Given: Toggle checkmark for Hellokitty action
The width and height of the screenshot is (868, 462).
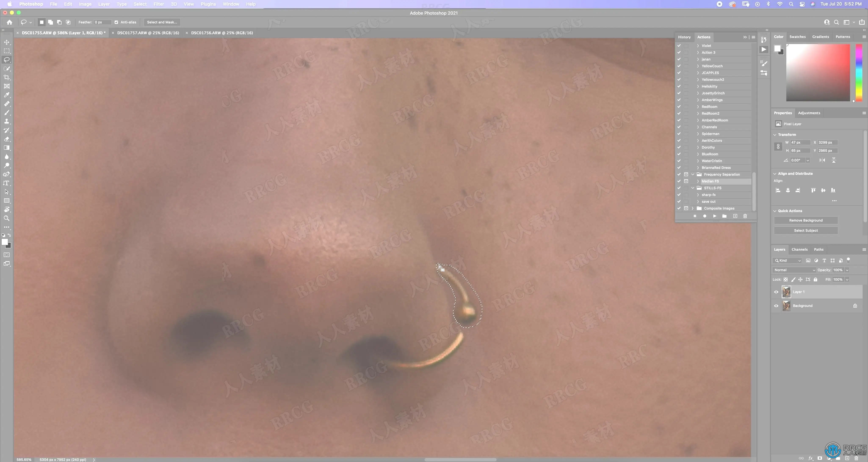Looking at the screenshot, I should coord(679,86).
